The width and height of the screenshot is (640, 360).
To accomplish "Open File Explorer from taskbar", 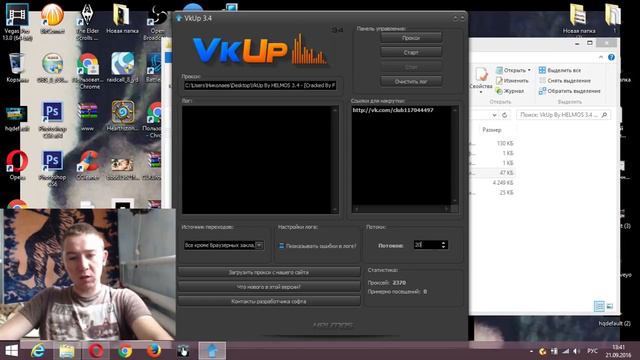I will point(67,351).
